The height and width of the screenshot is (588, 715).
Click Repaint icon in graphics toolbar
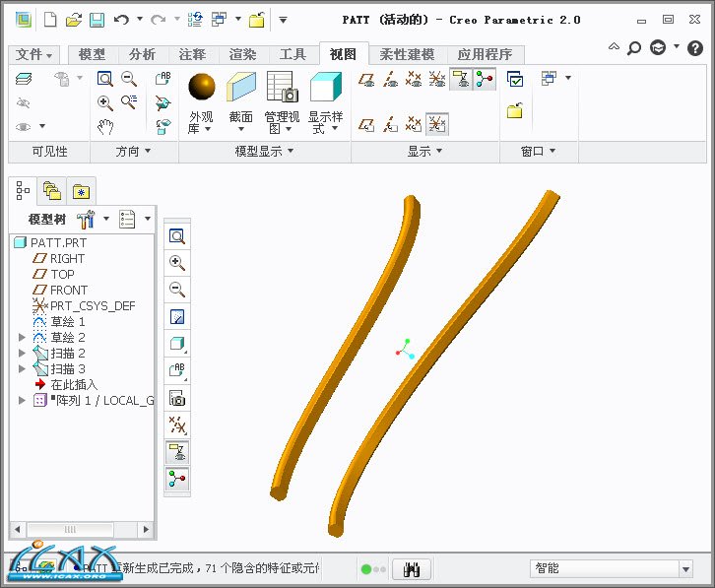pos(177,316)
